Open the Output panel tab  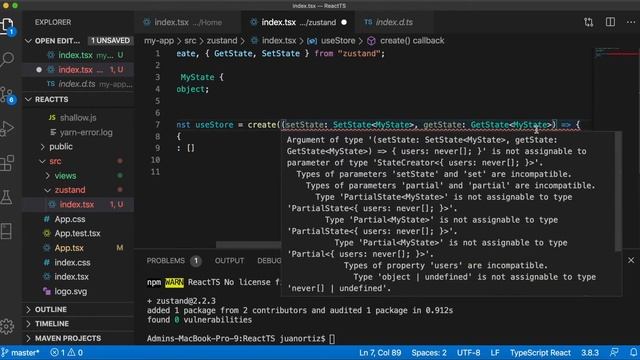[x=229, y=261]
